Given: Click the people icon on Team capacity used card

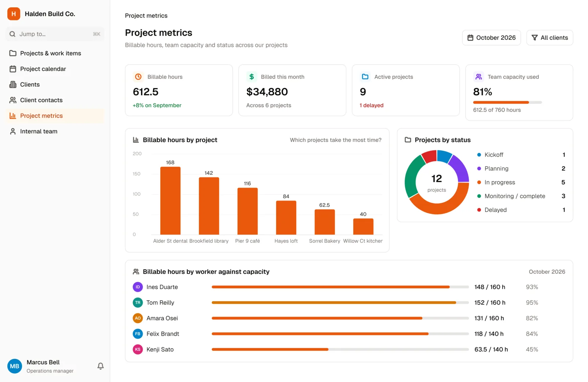Looking at the screenshot, I should click(x=478, y=77).
